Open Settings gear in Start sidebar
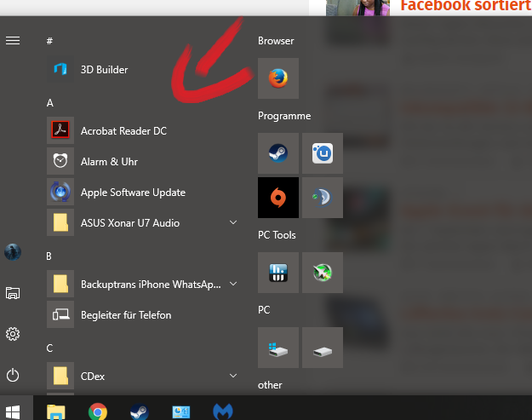This screenshot has width=532, height=420. (13, 334)
